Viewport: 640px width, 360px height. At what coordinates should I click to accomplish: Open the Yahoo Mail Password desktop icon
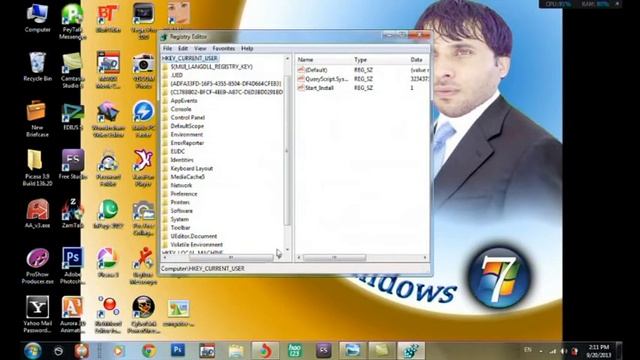37,314
